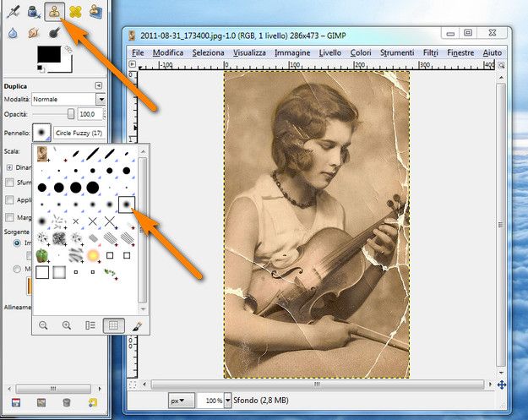Pick the largest hard round brush
The image size is (528, 420).
[93, 188]
